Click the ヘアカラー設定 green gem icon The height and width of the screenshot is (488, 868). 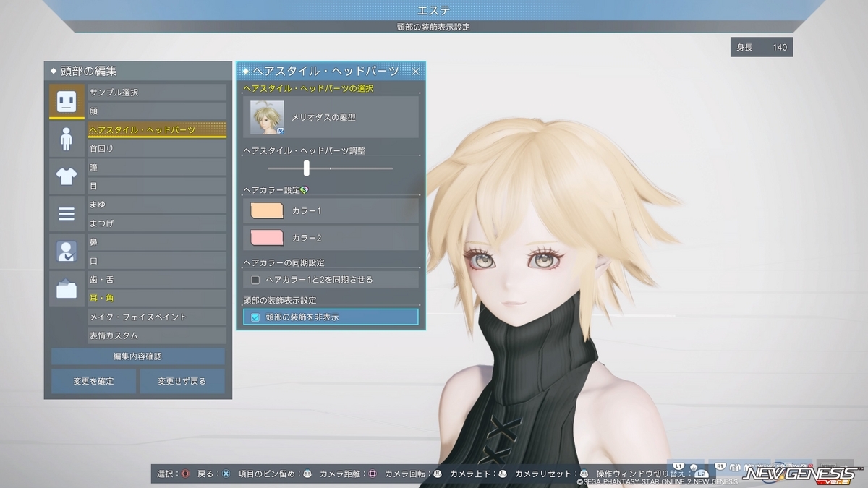[x=305, y=189]
